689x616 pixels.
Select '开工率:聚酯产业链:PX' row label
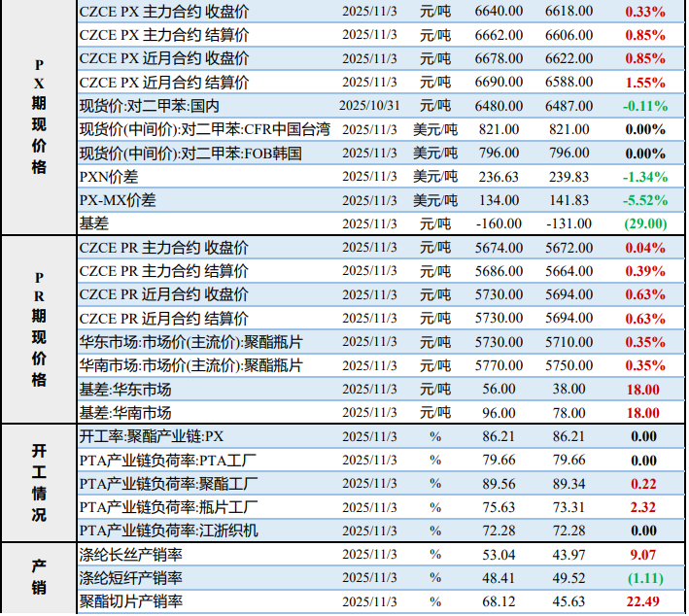pyautogui.click(x=152, y=436)
